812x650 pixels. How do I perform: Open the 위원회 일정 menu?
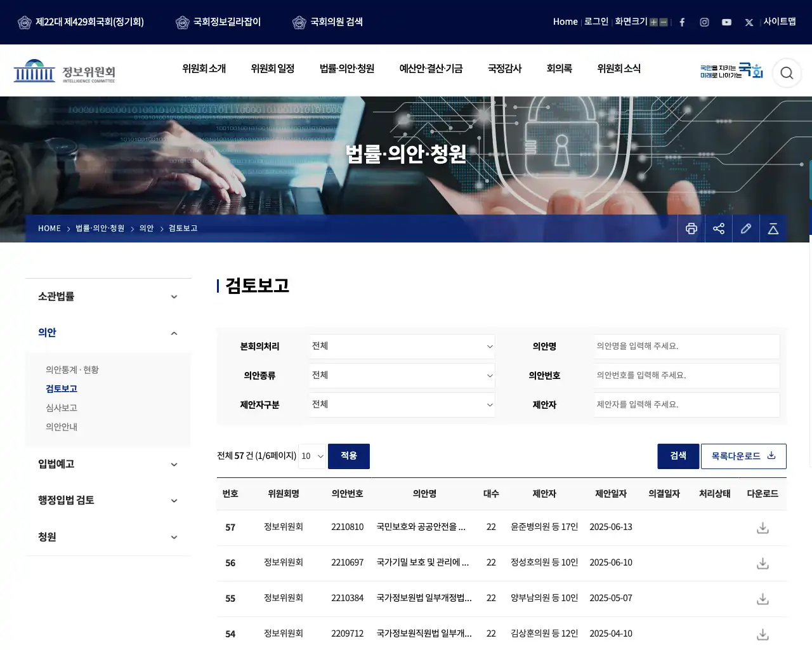(273, 69)
